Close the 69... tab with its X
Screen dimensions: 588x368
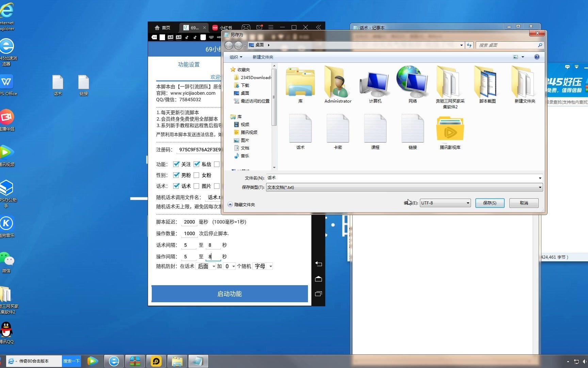tap(204, 28)
